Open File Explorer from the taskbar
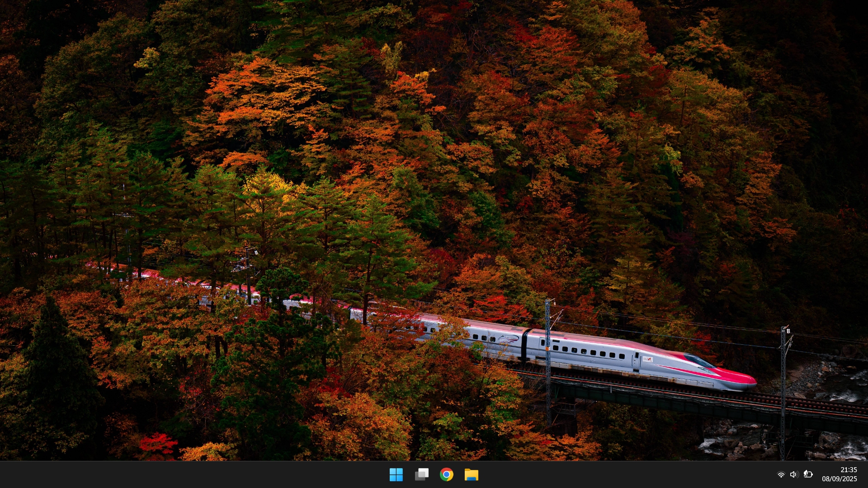This screenshot has height=488, width=868. [471, 474]
